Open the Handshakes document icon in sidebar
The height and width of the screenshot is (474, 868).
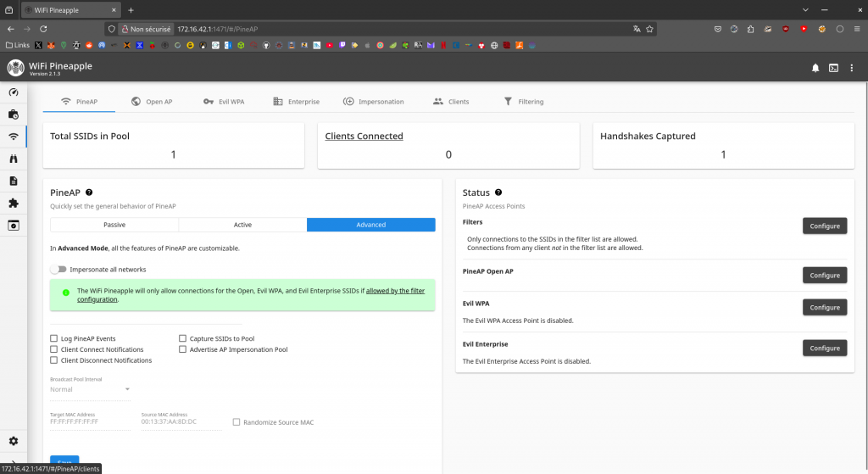click(x=14, y=181)
